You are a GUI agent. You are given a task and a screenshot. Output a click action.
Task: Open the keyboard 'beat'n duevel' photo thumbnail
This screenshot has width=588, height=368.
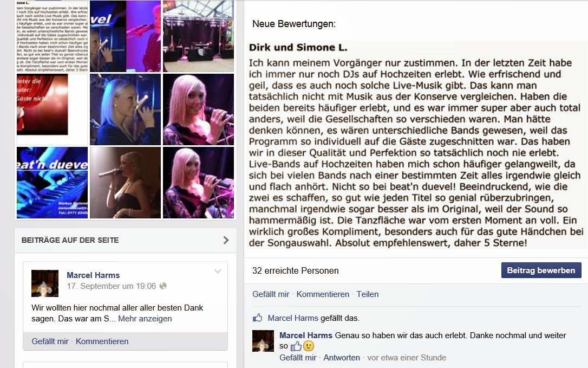[x=52, y=183]
